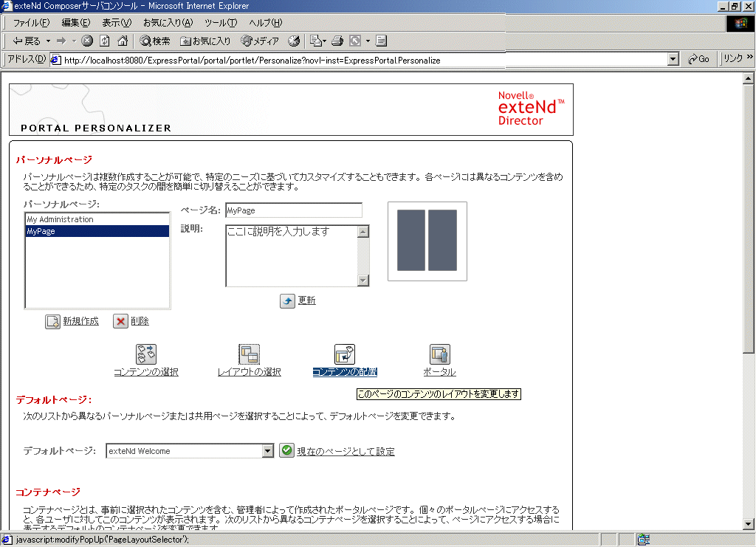Click the page scrollbar down arrow
The width and height of the screenshot is (756, 547).
click(749, 524)
